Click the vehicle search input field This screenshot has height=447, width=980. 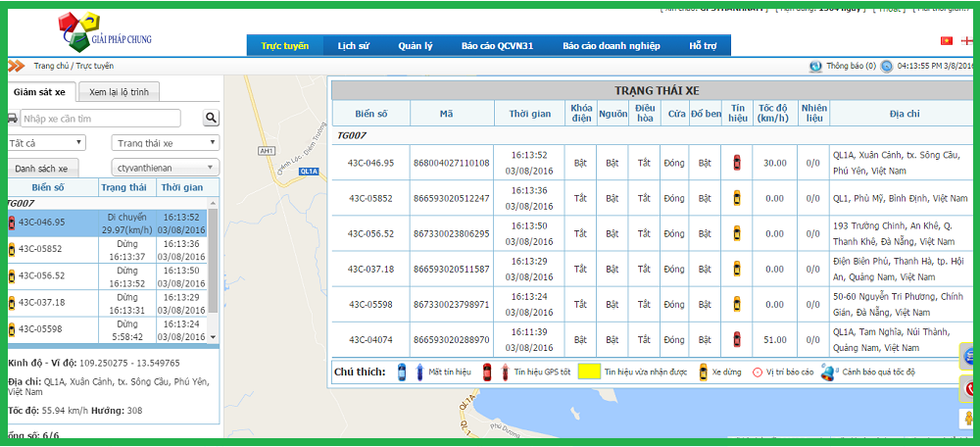click(101, 119)
